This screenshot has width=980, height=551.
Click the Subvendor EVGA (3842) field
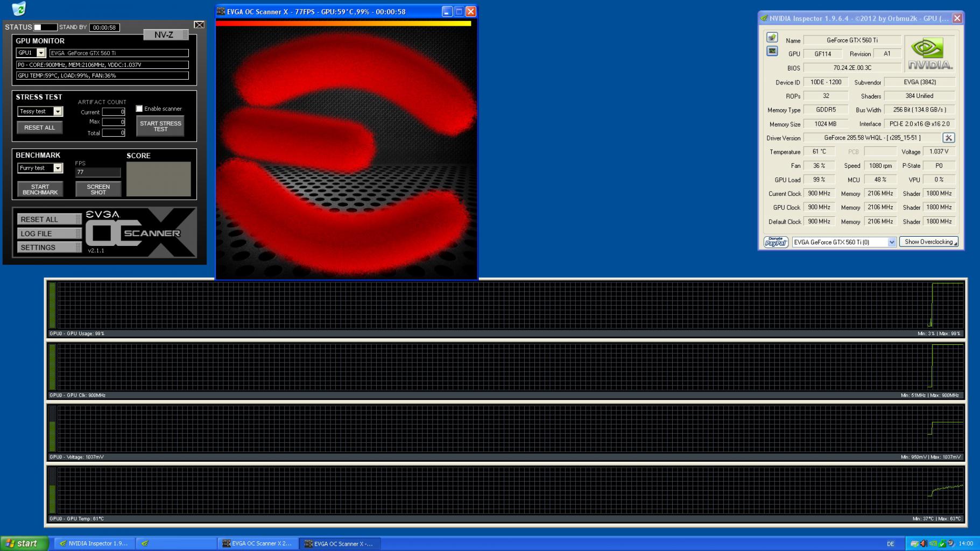pos(920,82)
